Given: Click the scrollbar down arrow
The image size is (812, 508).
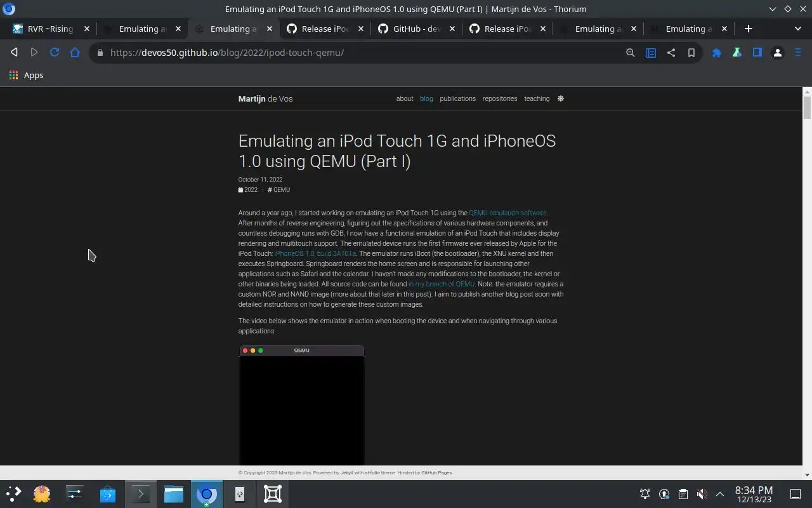Looking at the screenshot, I should click(x=807, y=474).
